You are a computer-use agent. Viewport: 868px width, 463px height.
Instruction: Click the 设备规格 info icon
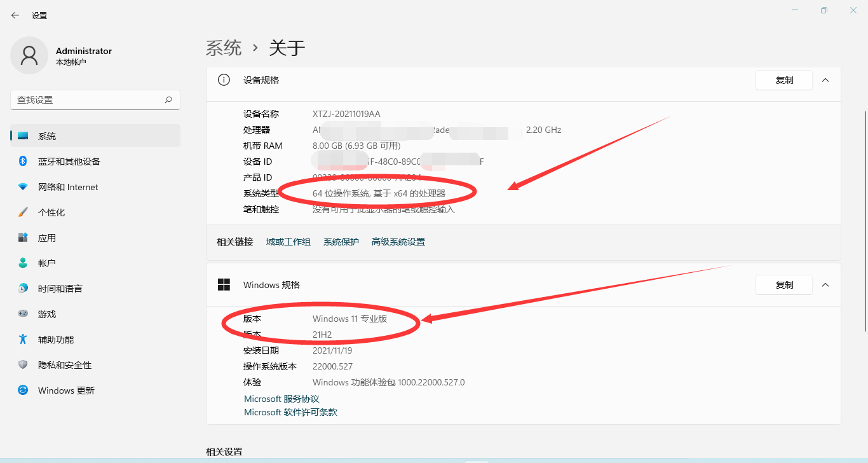(224, 80)
